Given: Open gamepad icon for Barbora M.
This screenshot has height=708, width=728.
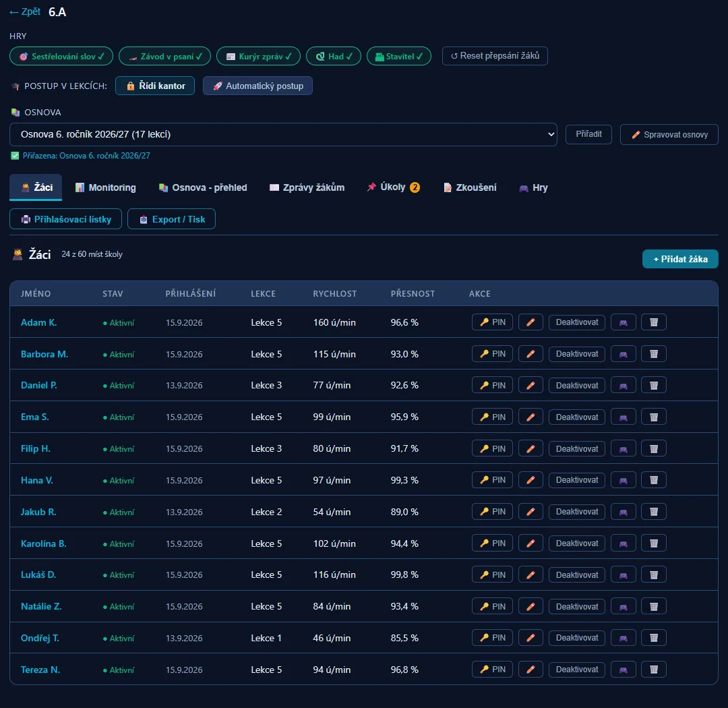Looking at the screenshot, I should (x=623, y=354).
